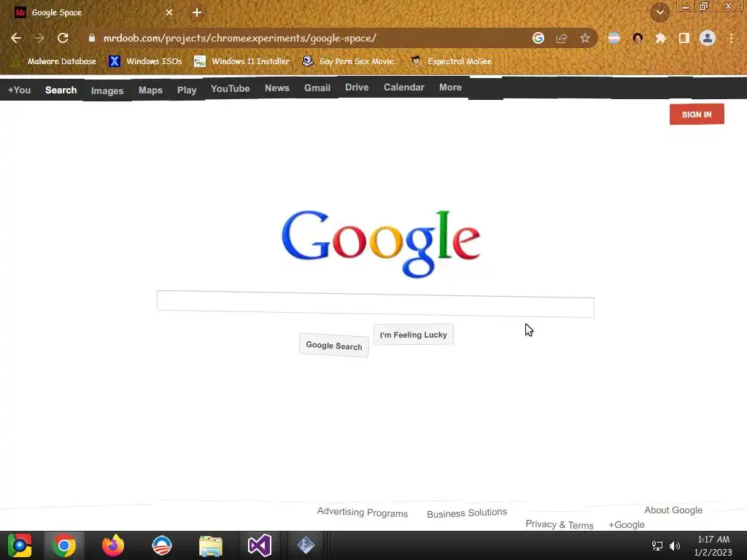Click +You in Google navigation bar
The height and width of the screenshot is (560, 747).
[x=19, y=90]
